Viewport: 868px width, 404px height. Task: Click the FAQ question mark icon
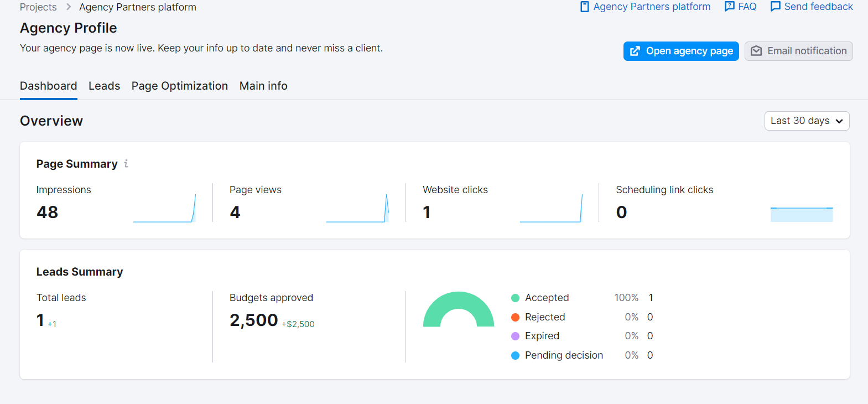click(729, 7)
